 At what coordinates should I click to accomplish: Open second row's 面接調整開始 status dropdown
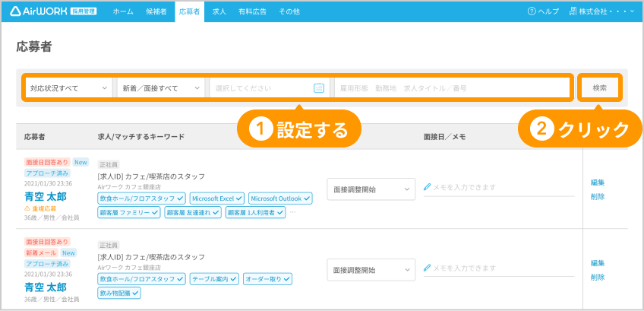click(371, 270)
